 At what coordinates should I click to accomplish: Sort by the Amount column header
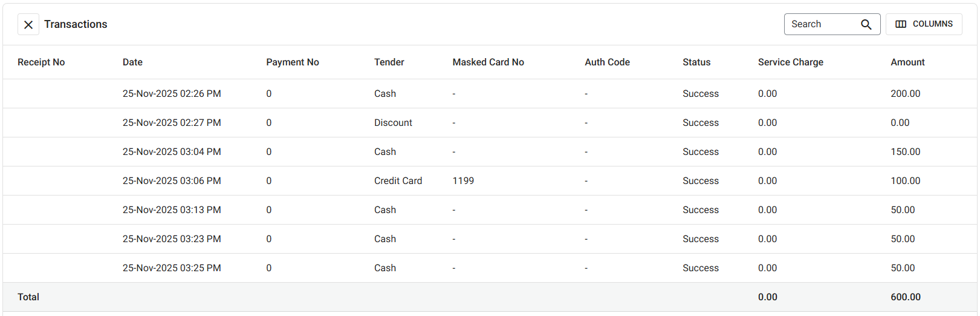[x=907, y=62]
